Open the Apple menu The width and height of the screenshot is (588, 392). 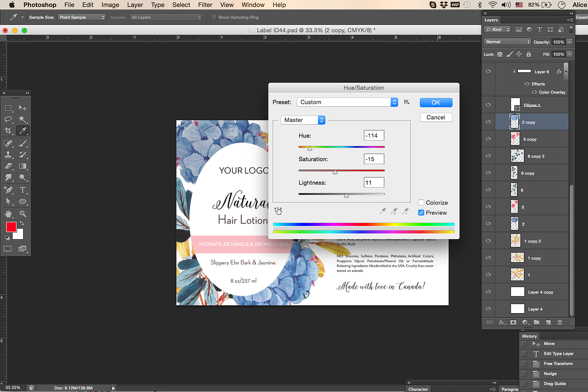tap(11, 5)
